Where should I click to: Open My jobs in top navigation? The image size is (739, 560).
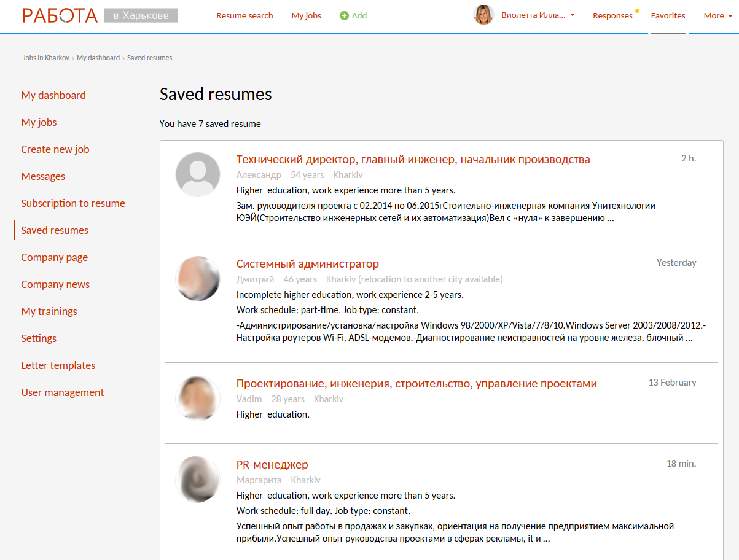coord(306,16)
